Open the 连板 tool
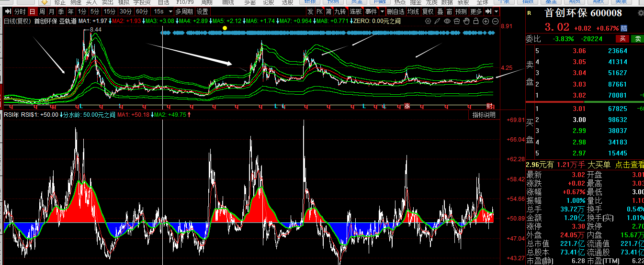 click(356, 11)
